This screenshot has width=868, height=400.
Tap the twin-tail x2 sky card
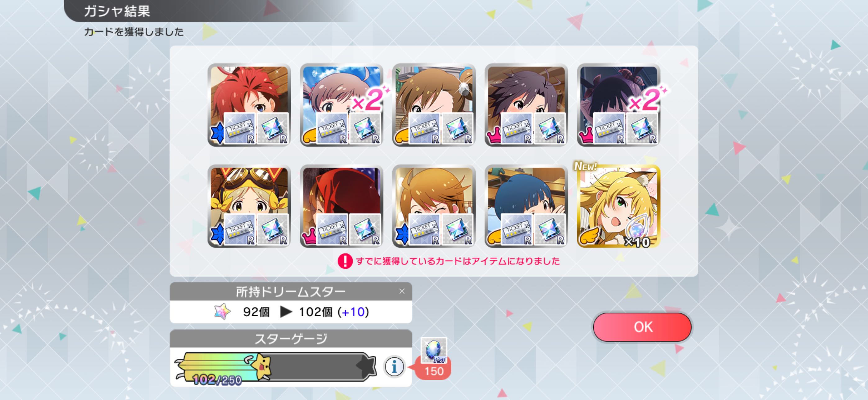pyautogui.click(x=341, y=105)
